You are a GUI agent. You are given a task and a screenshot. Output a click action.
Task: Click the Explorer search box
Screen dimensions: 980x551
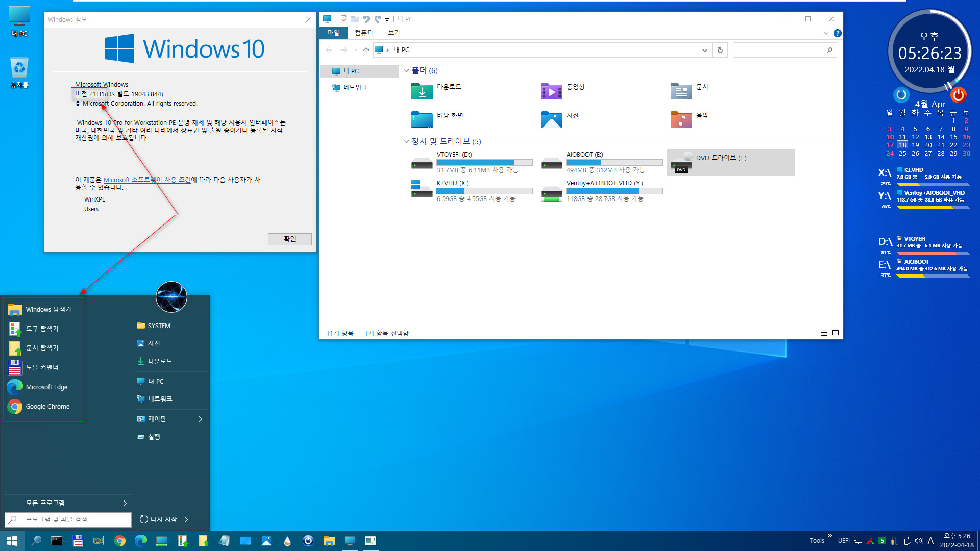click(x=785, y=50)
